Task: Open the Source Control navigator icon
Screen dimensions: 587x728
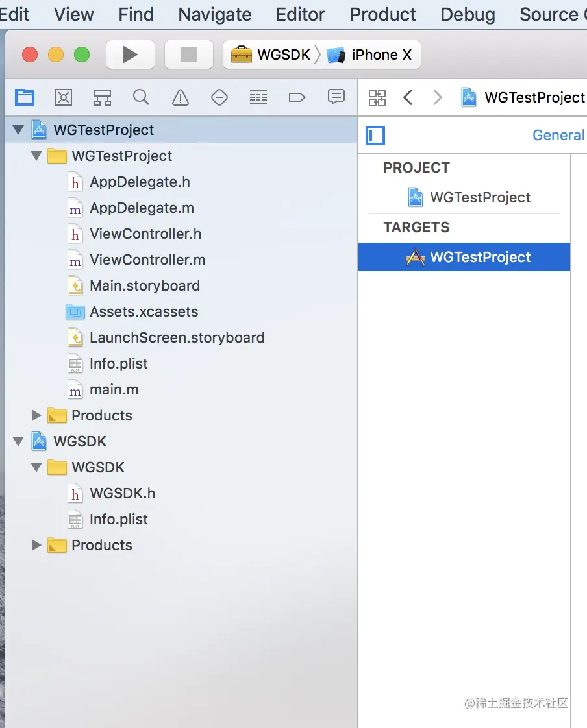Action: (64, 97)
